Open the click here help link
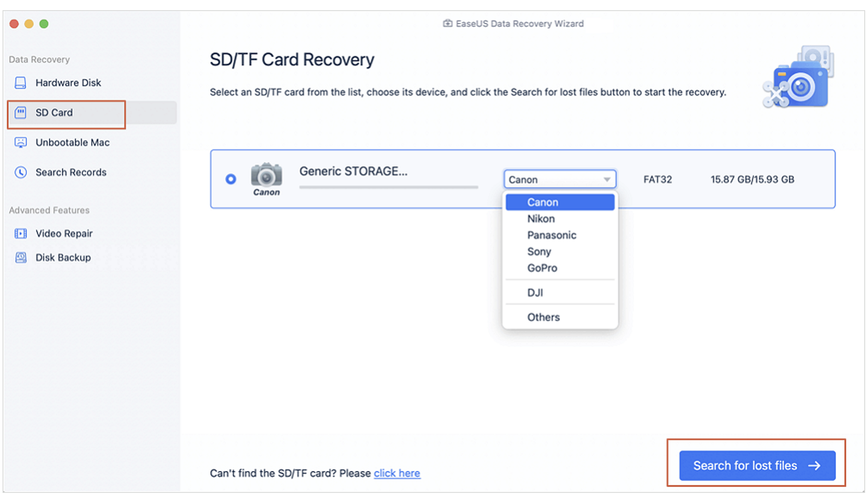The width and height of the screenshot is (868, 497). (397, 473)
